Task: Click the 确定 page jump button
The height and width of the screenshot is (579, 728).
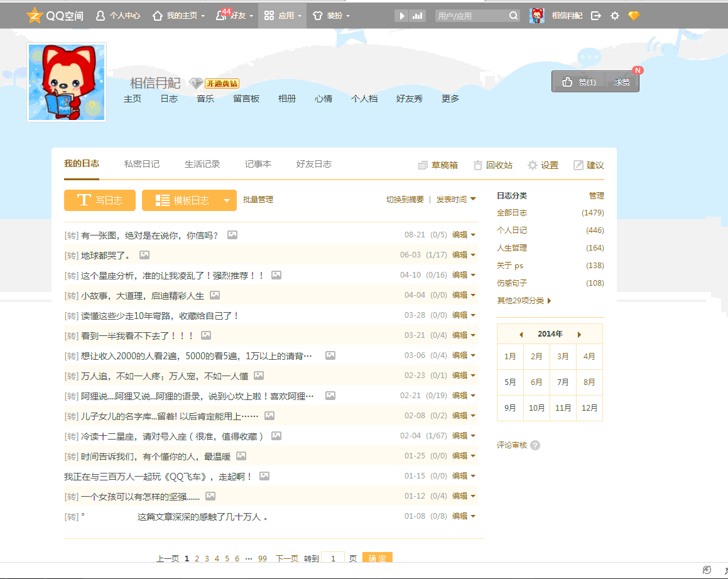Action: 378,558
